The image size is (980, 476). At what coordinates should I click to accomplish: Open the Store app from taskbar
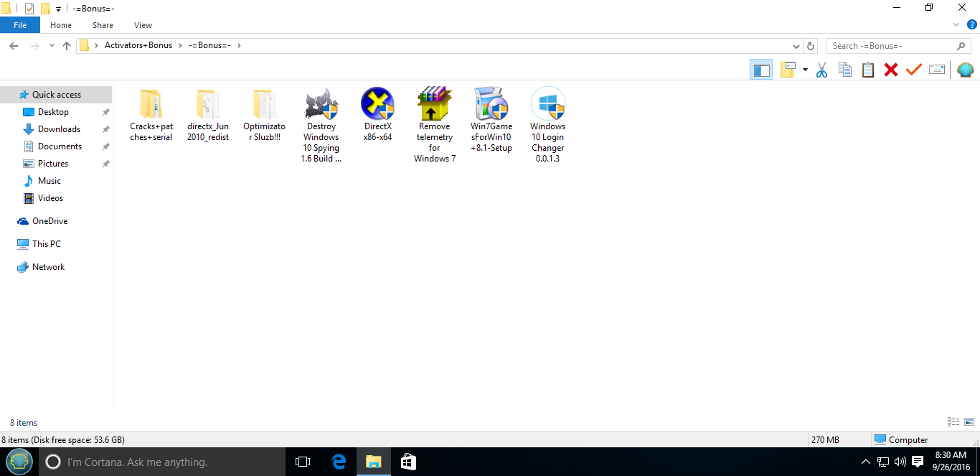tap(408, 462)
